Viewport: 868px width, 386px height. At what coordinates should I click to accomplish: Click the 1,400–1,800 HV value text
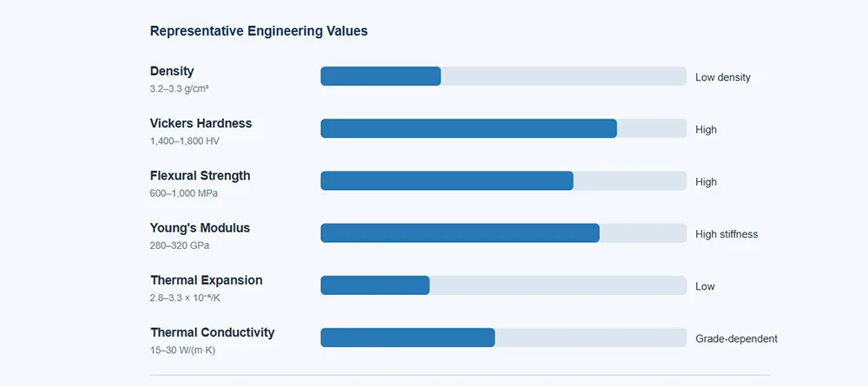(x=185, y=141)
